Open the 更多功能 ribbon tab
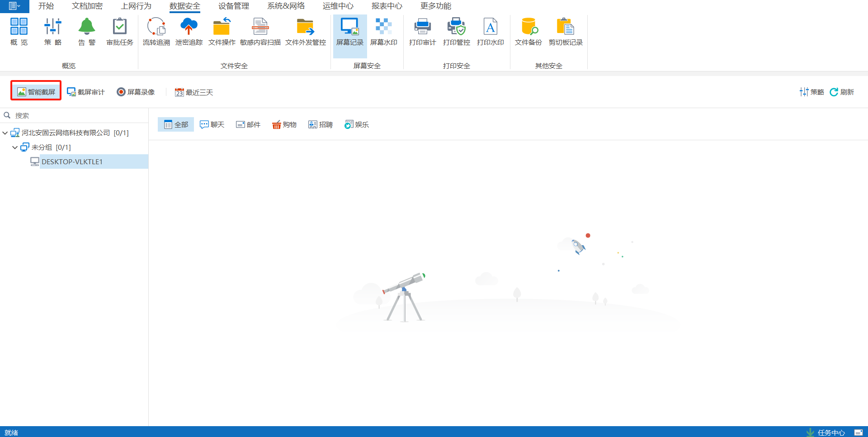868x437 pixels. tap(436, 6)
